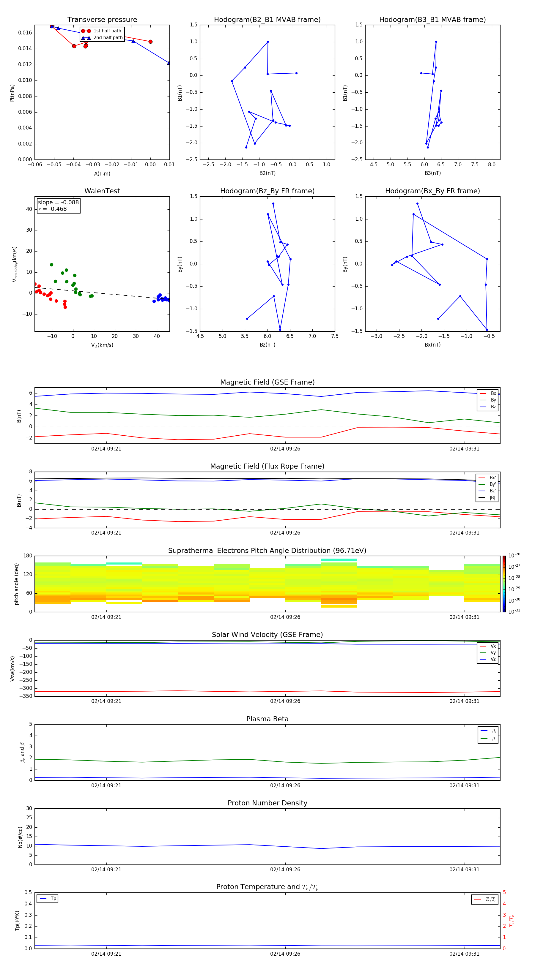Click the 'slope = -0.088' annotation
This screenshot has width=535, height=980.
pyautogui.click(x=58, y=203)
